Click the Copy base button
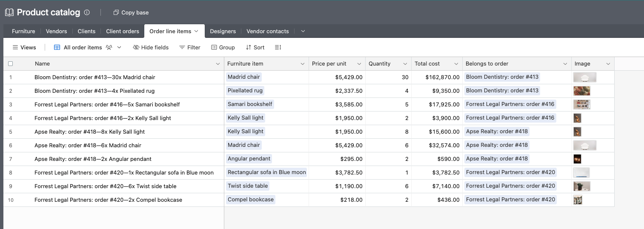644x229 pixels. [x=131, y=12]
